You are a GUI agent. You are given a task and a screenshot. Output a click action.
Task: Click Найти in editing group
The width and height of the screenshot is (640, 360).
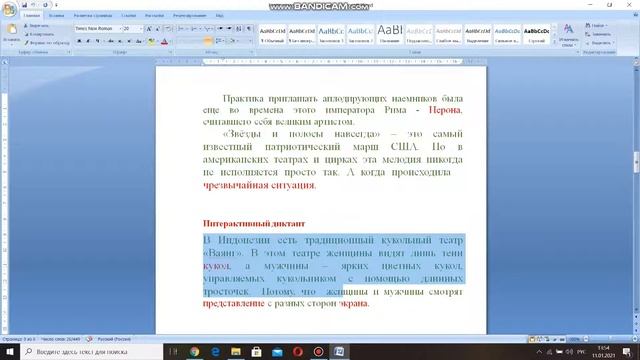pos(596,25)
